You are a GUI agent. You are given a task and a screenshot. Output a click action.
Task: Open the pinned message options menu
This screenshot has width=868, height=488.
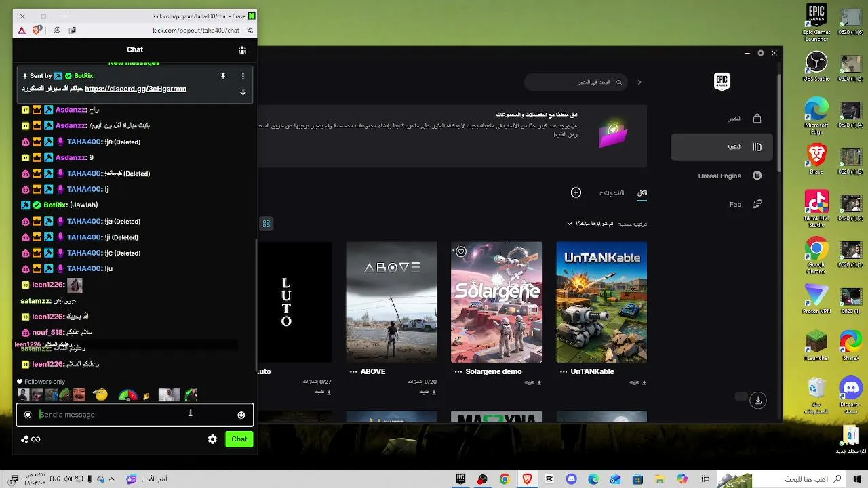(x=243, y=76)
